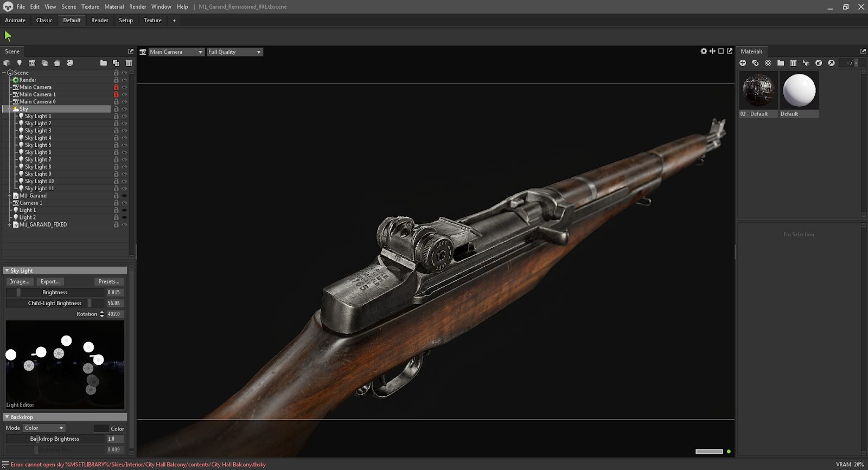868x470 pixels.
Task: Unlock the Main Camera 1 red lock
Action: coord(116,94)
